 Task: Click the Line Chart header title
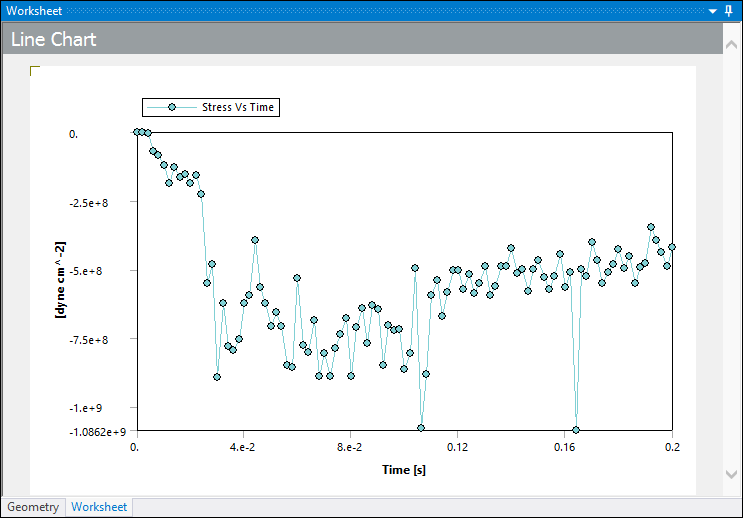(x=54, y=39)
